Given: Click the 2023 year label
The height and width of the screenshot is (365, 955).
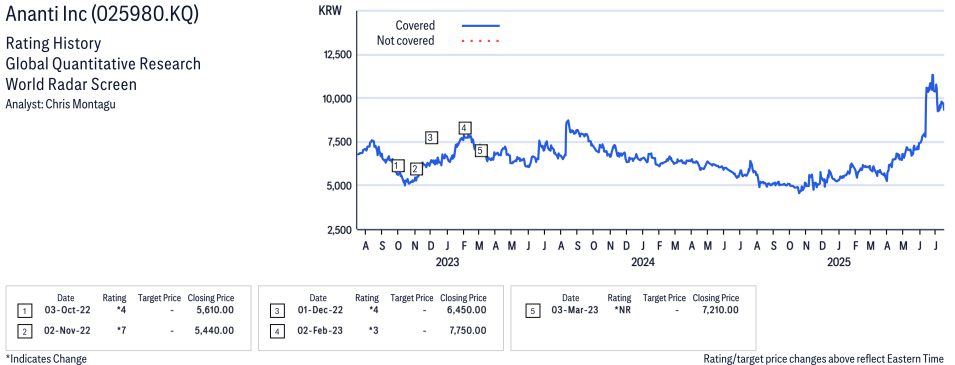Looking at the screenshot, I should pyautogui.click(x=447, y=263).
